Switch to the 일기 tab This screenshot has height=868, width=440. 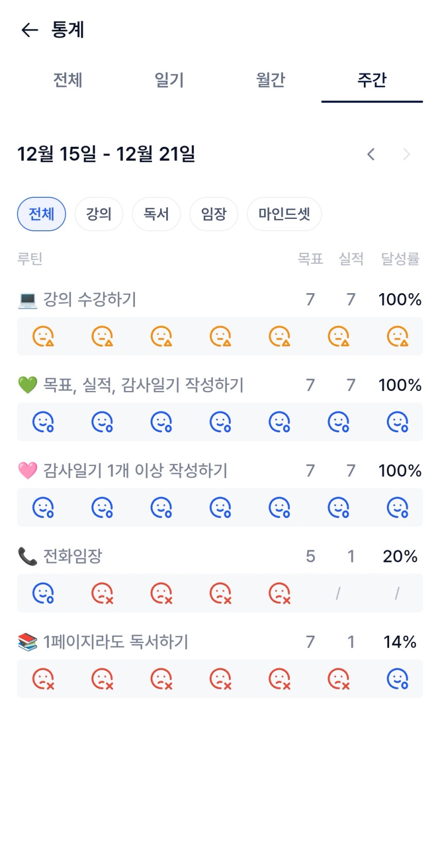point(169,80)
